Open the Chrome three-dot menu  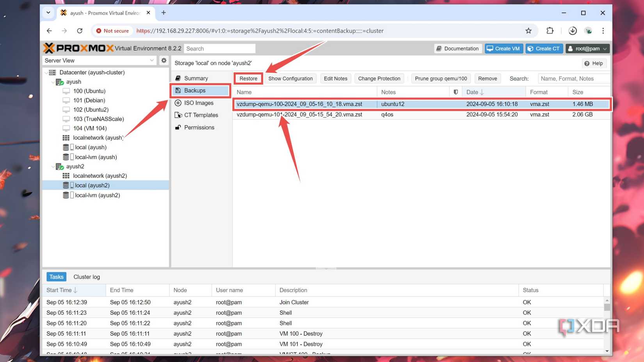[603, 31]
